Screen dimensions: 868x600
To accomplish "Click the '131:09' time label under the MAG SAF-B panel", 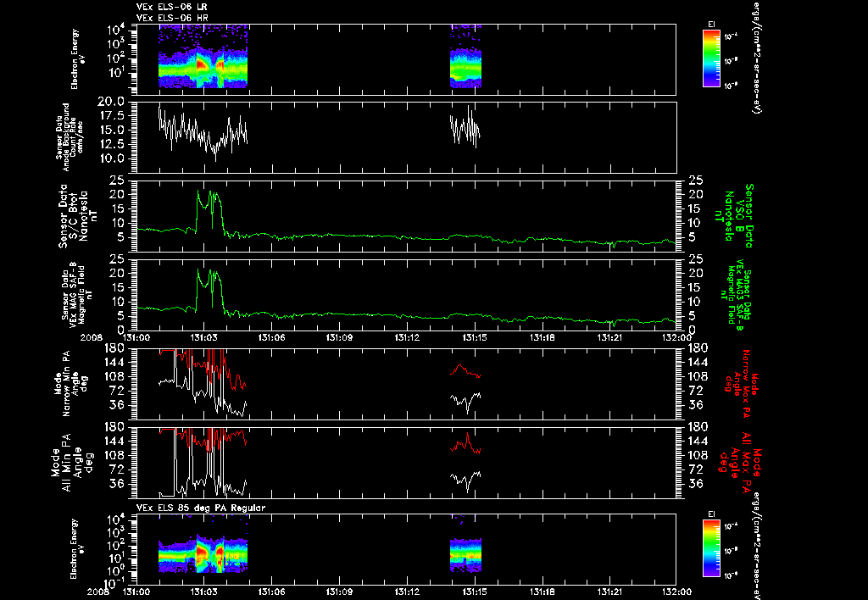I will (339, 337).
